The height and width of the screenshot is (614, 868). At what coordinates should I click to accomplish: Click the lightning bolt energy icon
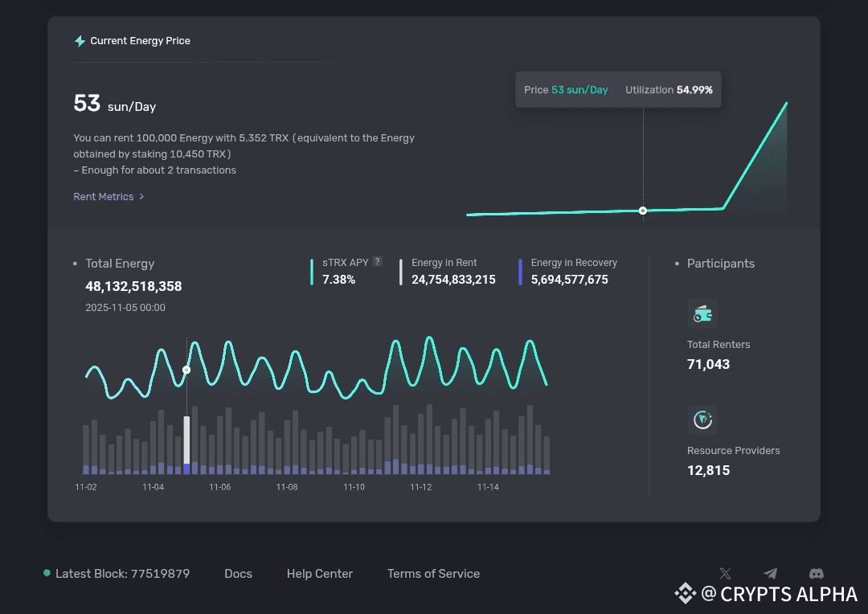point(80,41)
